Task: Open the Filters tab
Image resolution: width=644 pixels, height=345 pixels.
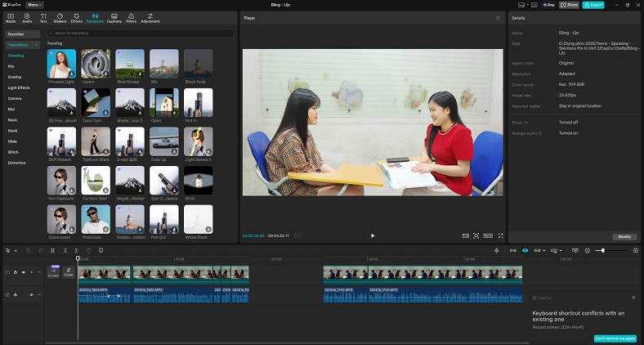Action: coord(131,18)
